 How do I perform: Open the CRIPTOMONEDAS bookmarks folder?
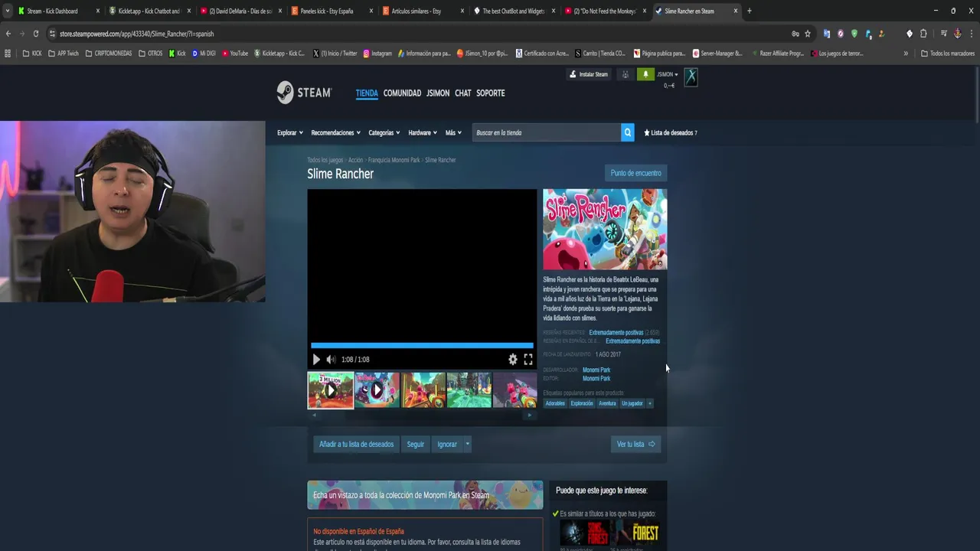[109, 54]
